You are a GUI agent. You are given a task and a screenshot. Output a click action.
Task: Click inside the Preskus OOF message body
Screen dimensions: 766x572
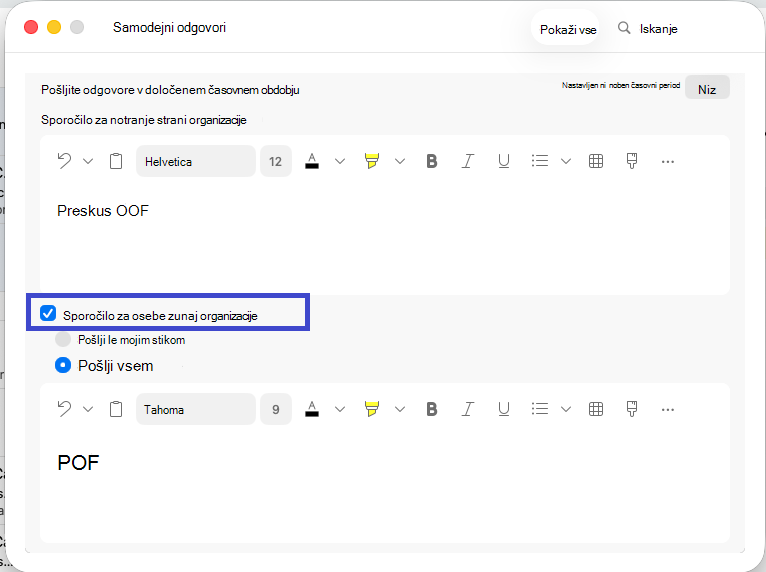385,238
